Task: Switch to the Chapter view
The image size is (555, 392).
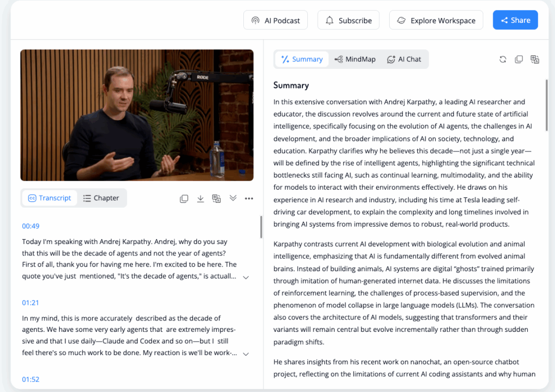Action: click(101, 198)
